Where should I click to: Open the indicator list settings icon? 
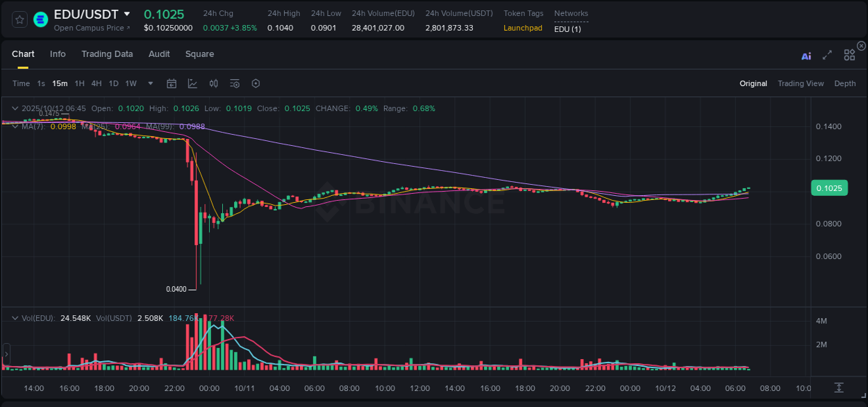tap(234, 83)
